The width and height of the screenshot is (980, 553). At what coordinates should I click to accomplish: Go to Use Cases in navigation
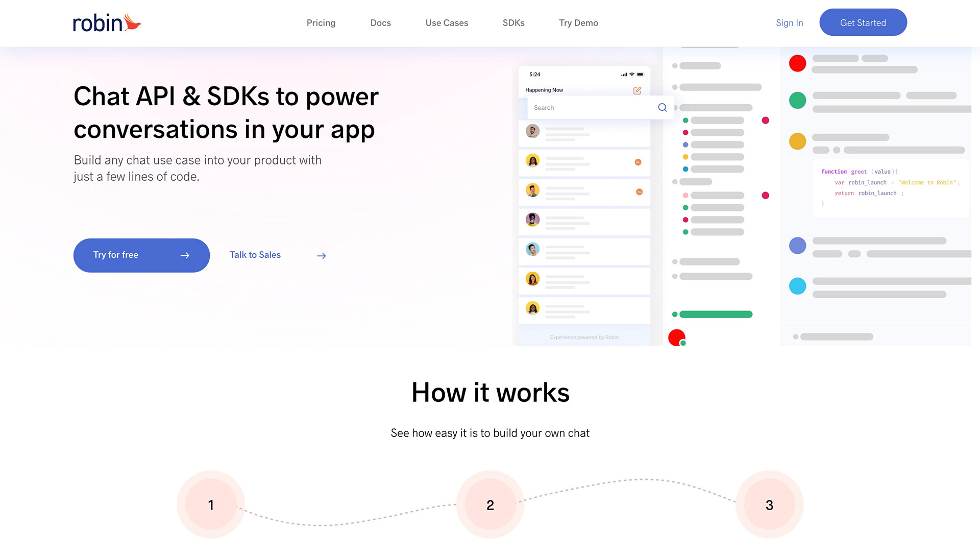(447, 23)
